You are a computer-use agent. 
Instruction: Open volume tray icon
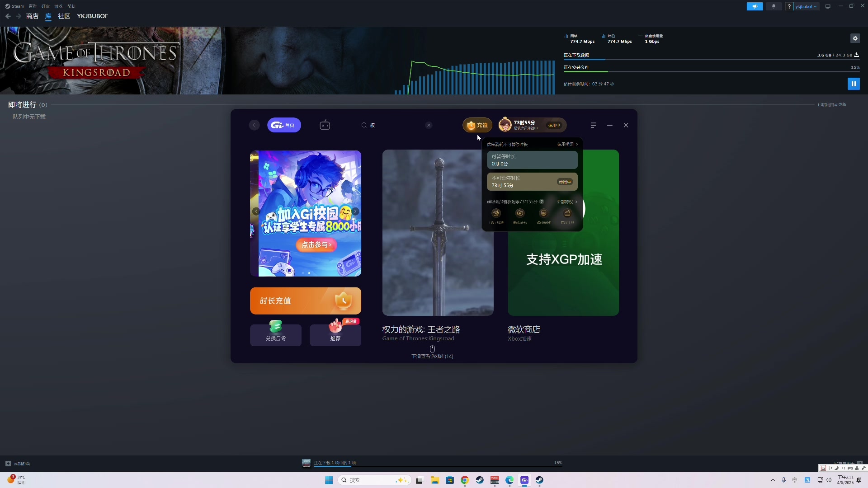829,480
